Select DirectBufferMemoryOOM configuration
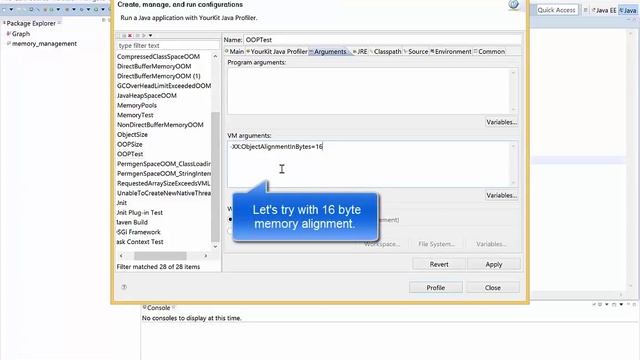 pos(154,66)
